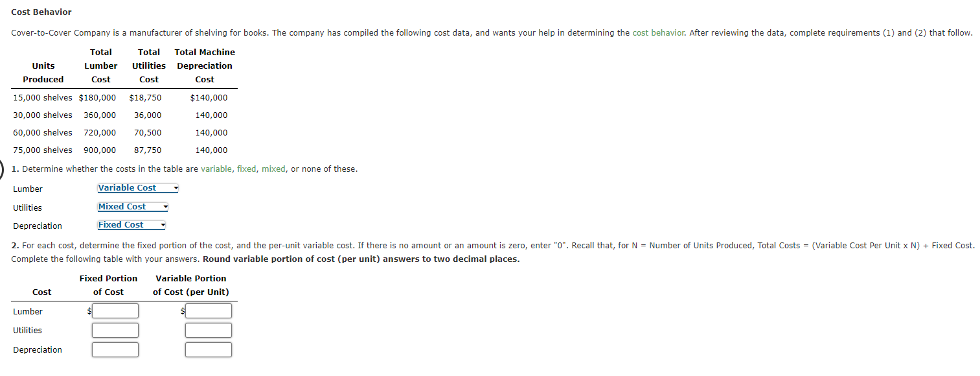This screenshot has width=980, height=376.
Task: Open the Utilities Mixed Cost dropdown
Action: coord(132,207)
